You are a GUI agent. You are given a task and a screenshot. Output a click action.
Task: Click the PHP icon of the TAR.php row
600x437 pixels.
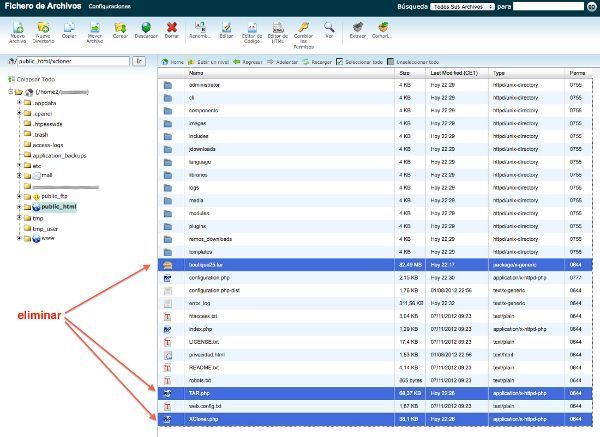tap(168, 393)
